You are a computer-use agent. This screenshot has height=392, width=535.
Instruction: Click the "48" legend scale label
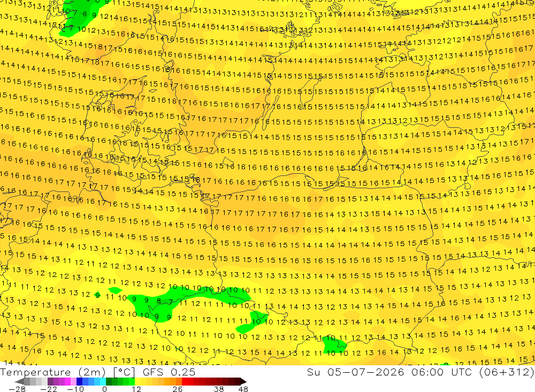(243, 389)
